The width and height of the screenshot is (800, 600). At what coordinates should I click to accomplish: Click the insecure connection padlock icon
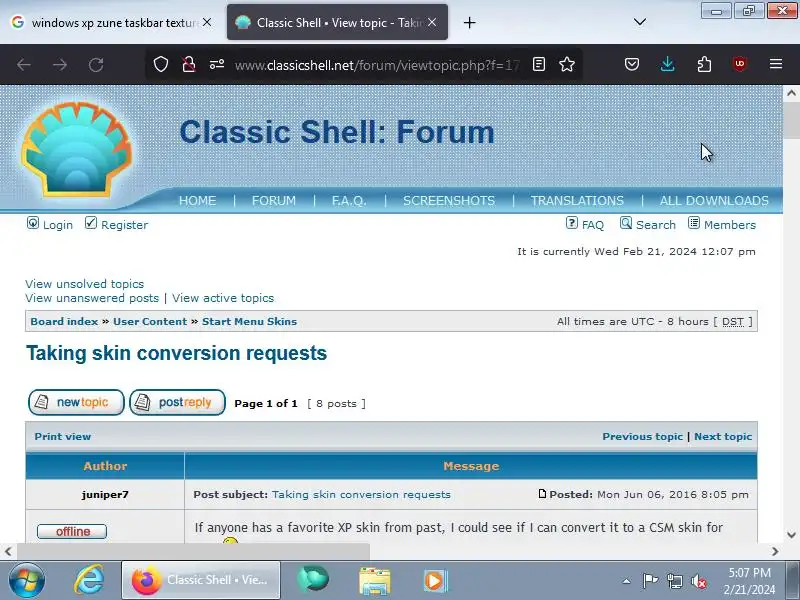(189, 64)
